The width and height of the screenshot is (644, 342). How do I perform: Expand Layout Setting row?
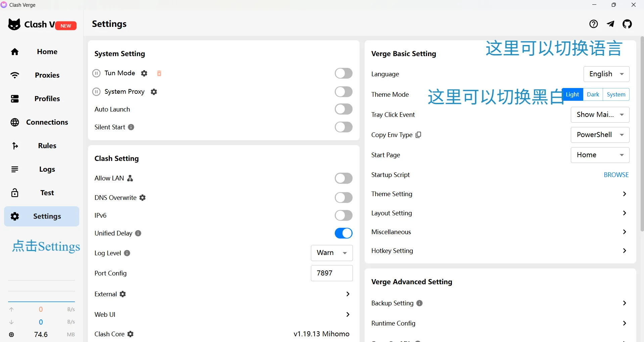click(500, 213)
